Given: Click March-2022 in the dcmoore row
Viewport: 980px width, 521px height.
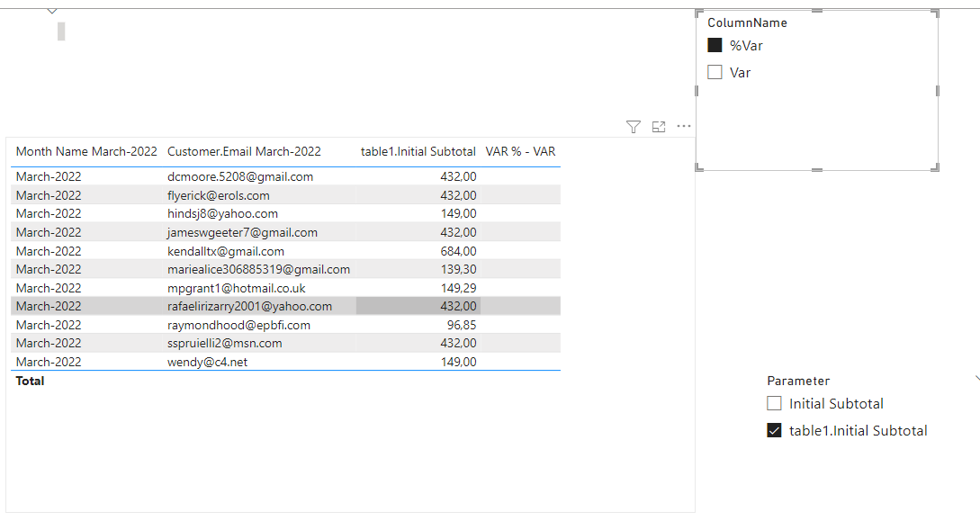Looking at the screenshot, I should point(49,176).
